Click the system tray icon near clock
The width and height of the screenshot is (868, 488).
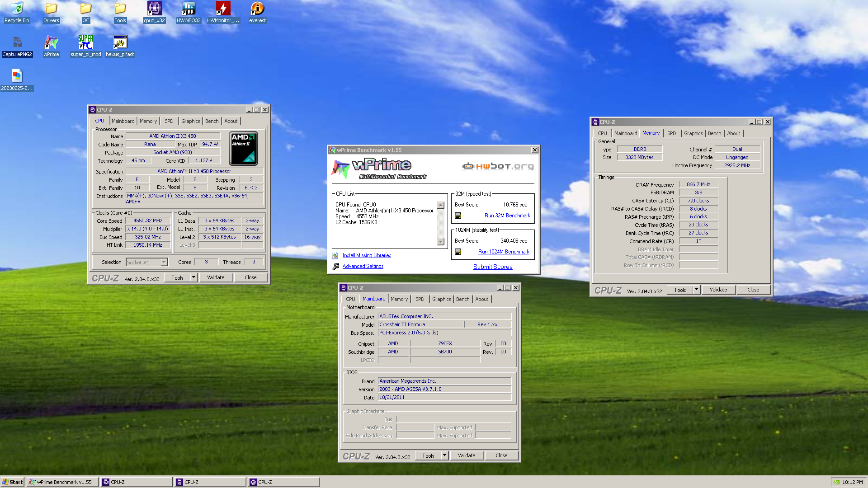836,482
